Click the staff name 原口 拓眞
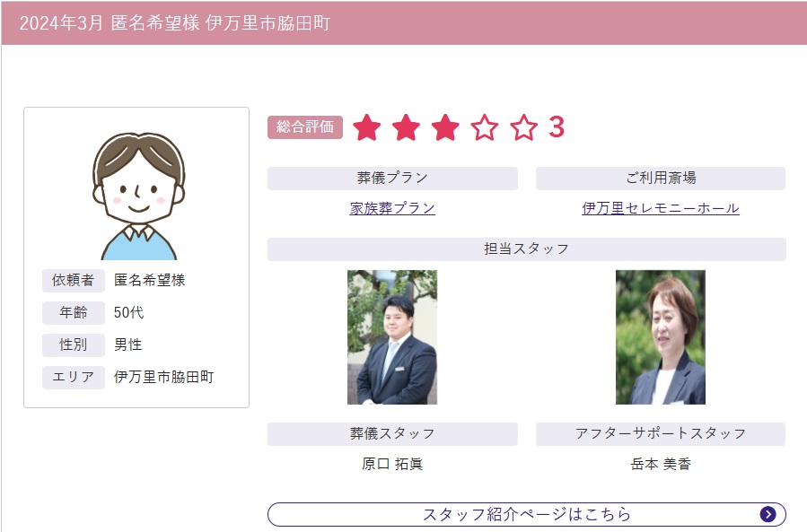 [x=392, y=464]
